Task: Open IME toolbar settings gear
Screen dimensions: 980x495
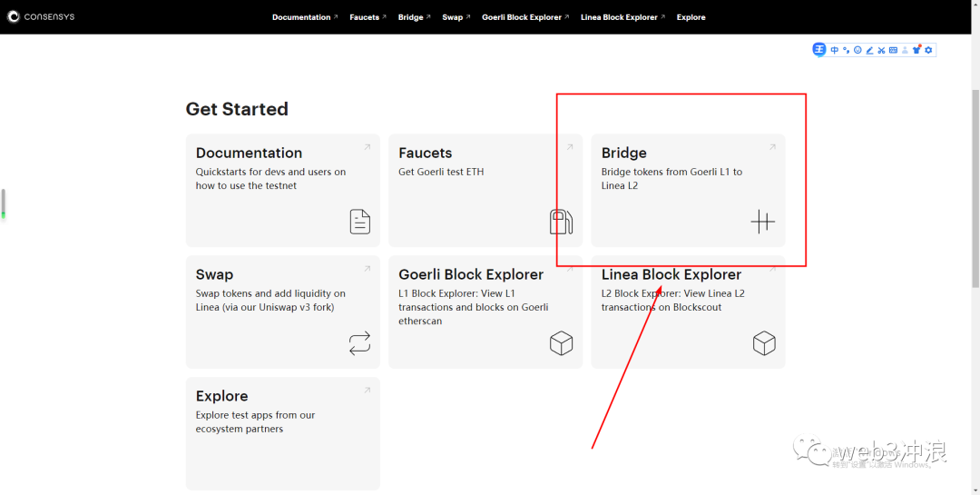Action: pos(929,50)
